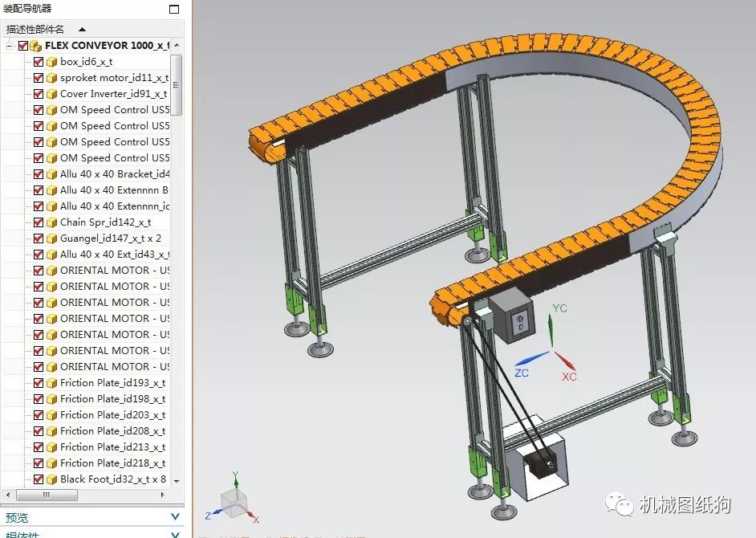Click the Allu 40 x 40 Extennnn B part icon
Image resolution: width=756 pixels, height=538 pixels.
tap(51, 190)
